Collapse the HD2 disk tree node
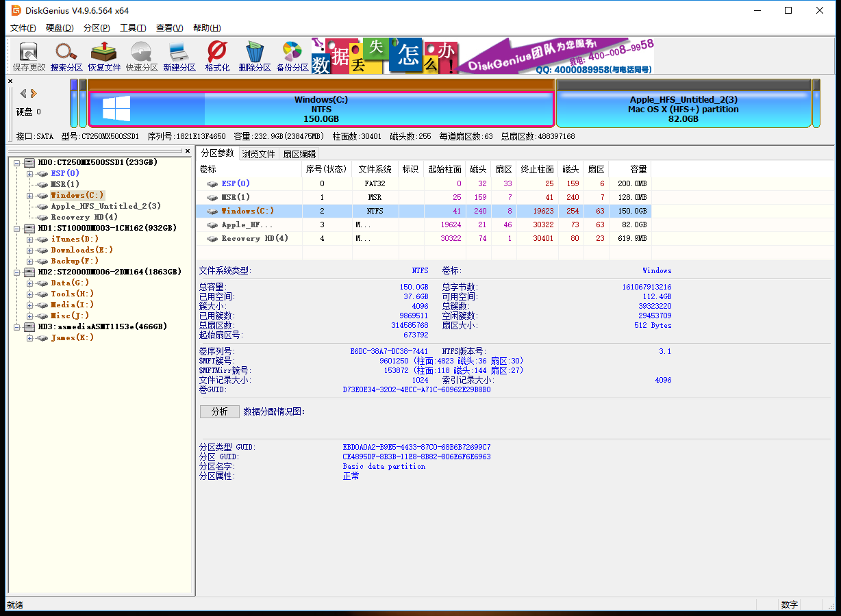 (16, 272)
